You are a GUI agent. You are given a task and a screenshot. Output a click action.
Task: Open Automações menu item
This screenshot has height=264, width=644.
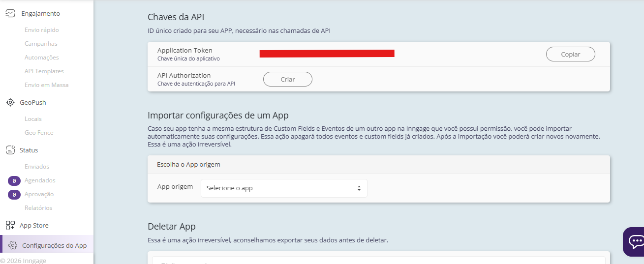pos(42,58)
